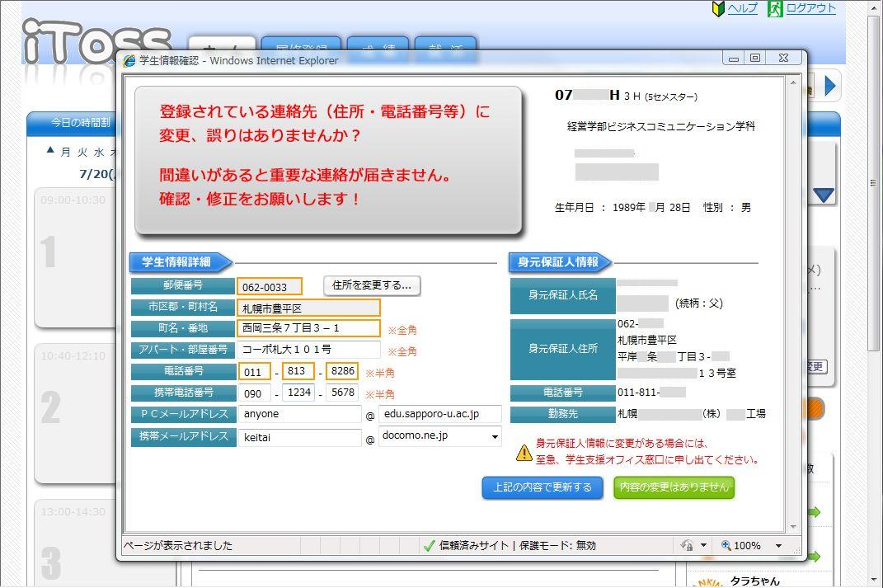Click the 町名・番地 field
Screen dimensions: 883x588
(x=308, y=328)
